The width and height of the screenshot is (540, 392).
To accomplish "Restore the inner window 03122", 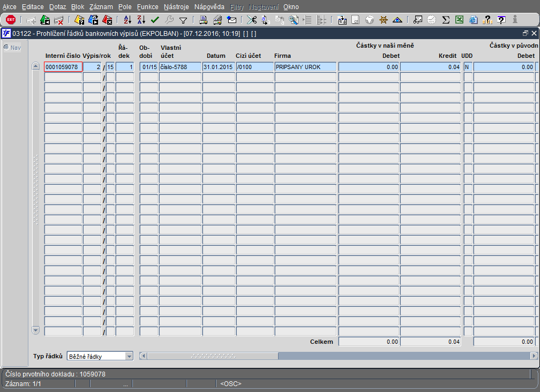I will point(525,33).
